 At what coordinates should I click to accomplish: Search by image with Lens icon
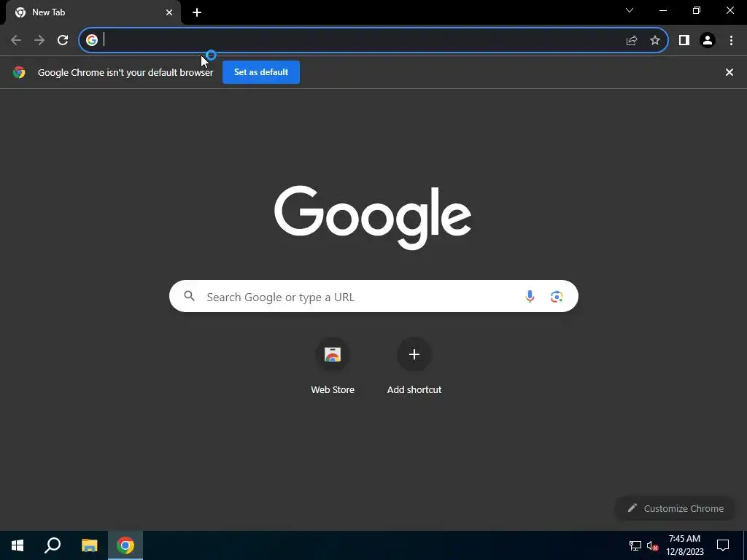pos(557,297)
